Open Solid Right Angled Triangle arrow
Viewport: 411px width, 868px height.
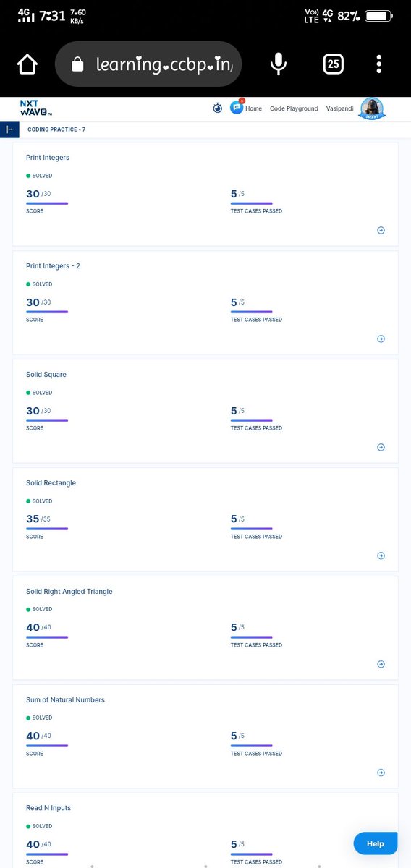[381, 664]
